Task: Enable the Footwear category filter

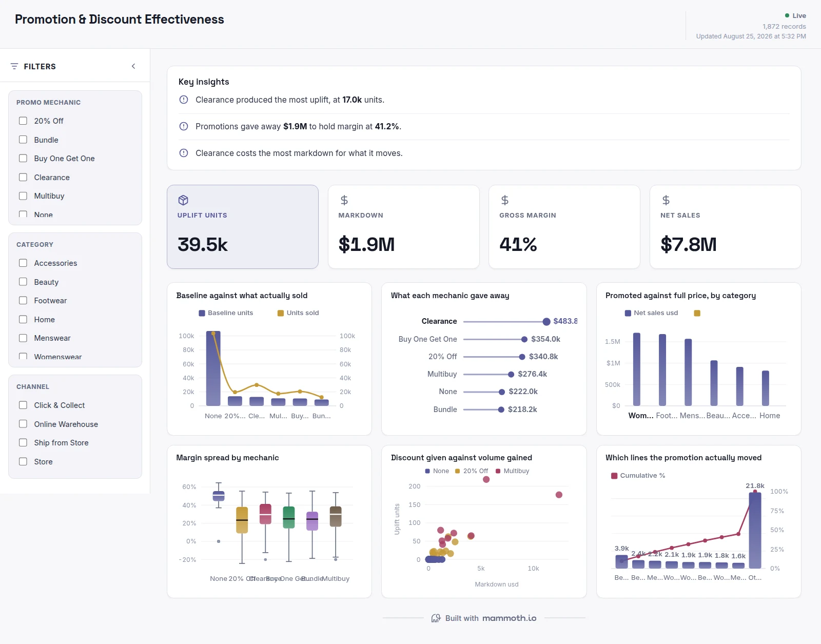Action: pyautogui.click(x=23, y=300)
